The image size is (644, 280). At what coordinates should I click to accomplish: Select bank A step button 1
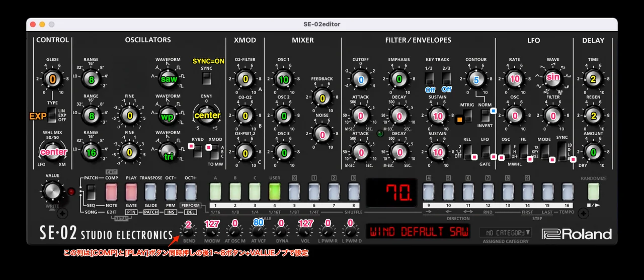pyautogui.click(x=215, y=192)
